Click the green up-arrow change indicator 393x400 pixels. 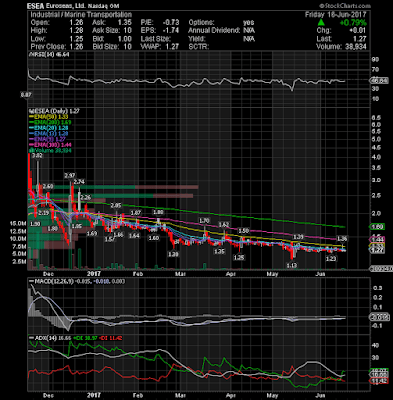click(321, 23)
